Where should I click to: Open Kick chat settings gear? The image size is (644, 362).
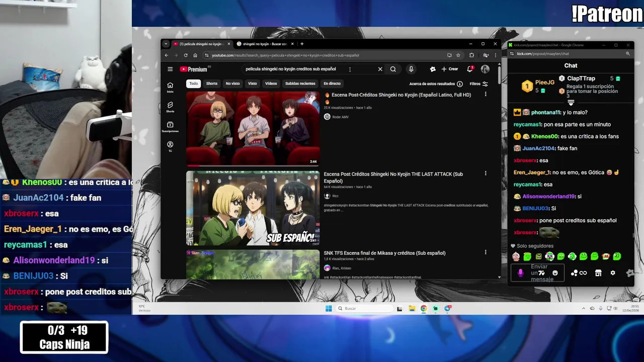pos(612,273)
